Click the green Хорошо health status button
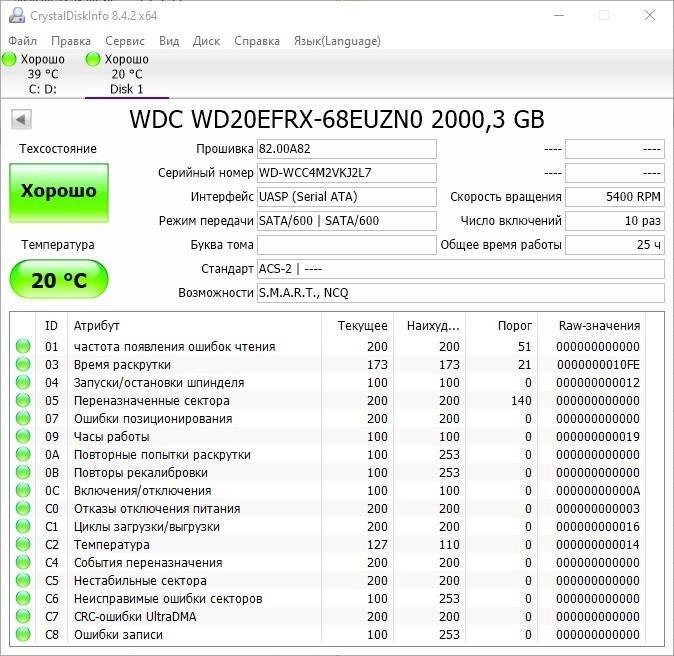 click(59, 192)
